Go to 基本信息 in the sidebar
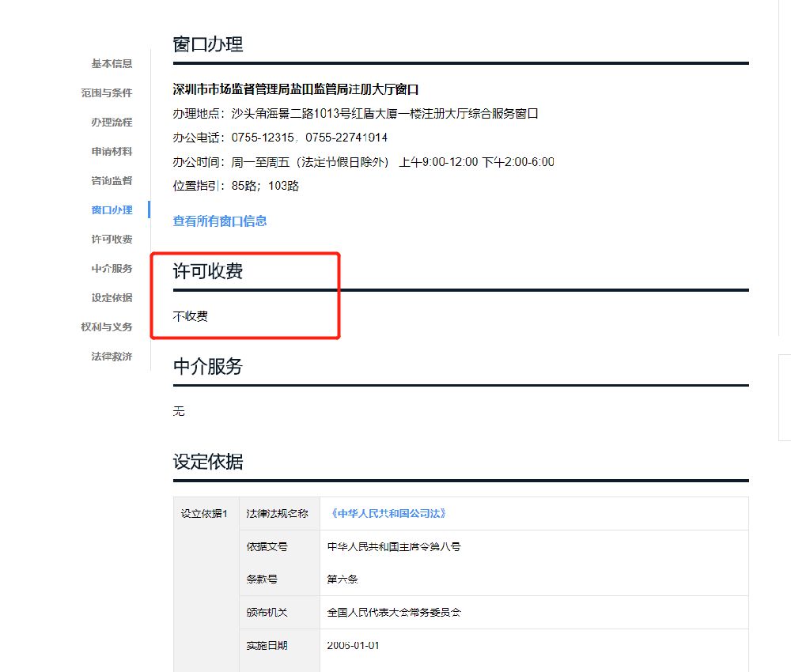Viewport: 791px width, 672px height. (112, 64)
